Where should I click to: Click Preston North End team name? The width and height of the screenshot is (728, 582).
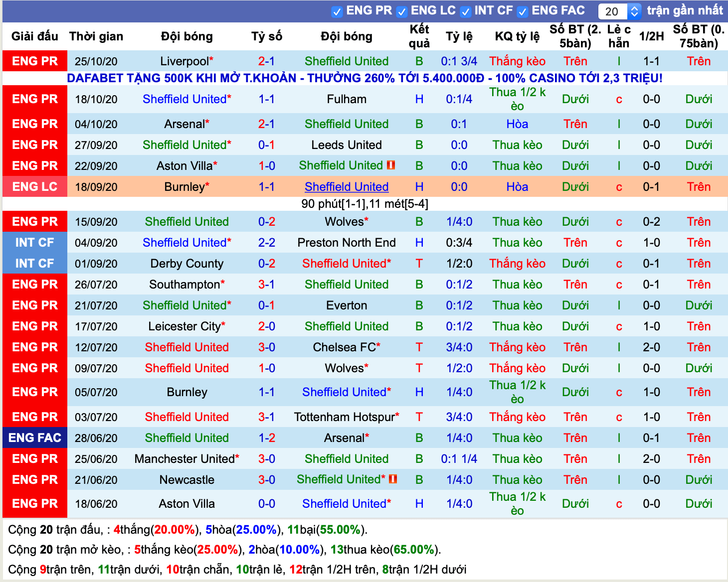[x=347, y=243]
